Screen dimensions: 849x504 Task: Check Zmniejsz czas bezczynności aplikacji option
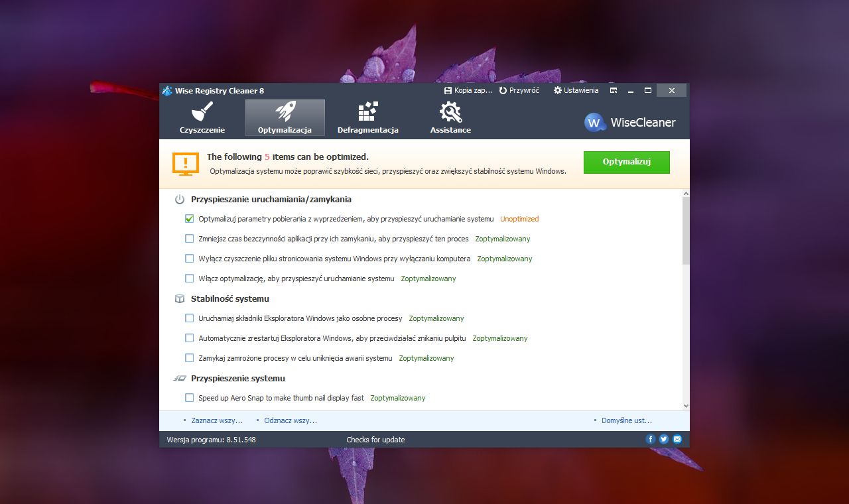(x=190, y=239)
